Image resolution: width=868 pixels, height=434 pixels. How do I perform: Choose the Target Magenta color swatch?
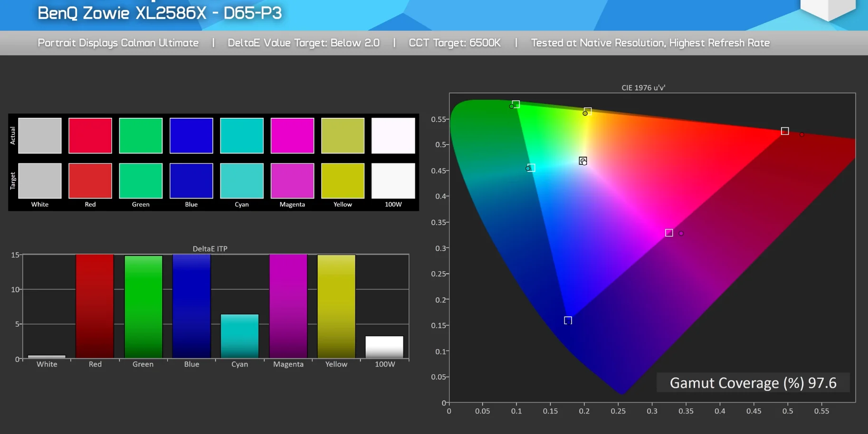(292, 181)
